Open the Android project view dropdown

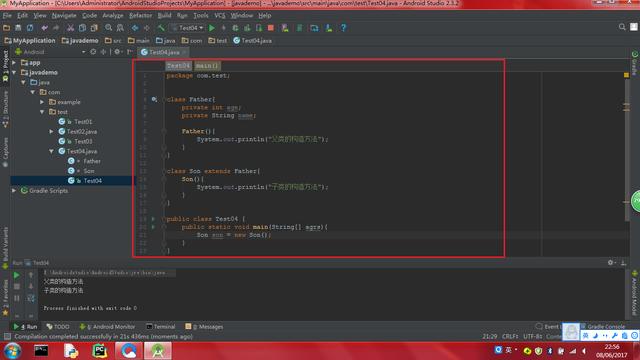50,52
